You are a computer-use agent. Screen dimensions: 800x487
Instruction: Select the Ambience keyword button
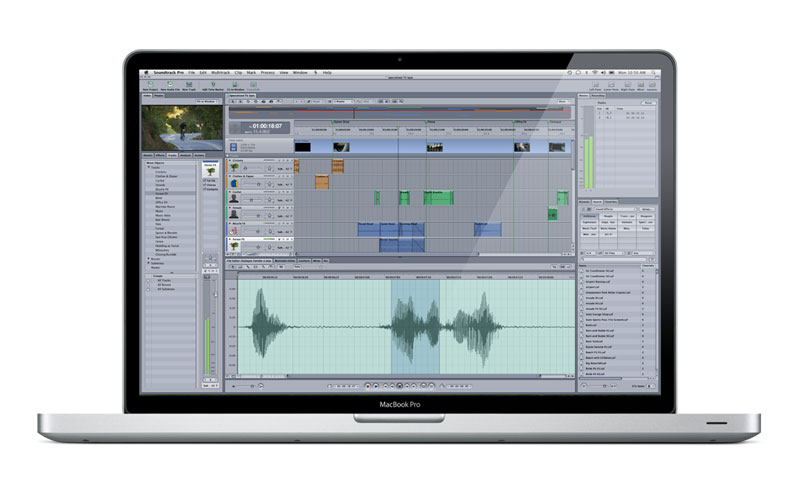point(588,214)
